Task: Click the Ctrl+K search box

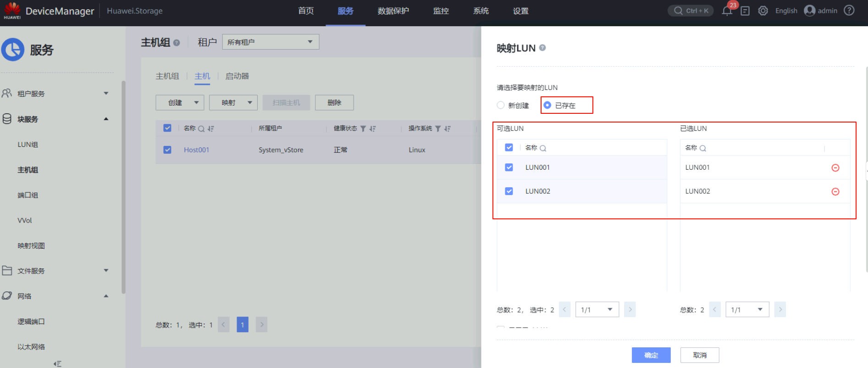Action: click(x=691, y=11)
